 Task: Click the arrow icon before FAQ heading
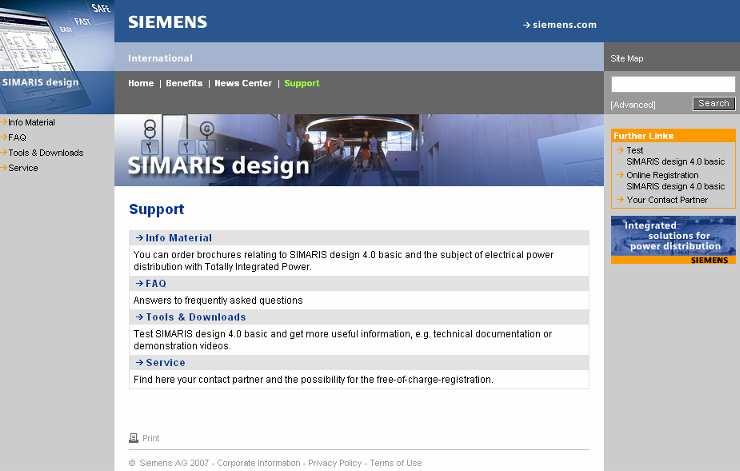(139, 284)
